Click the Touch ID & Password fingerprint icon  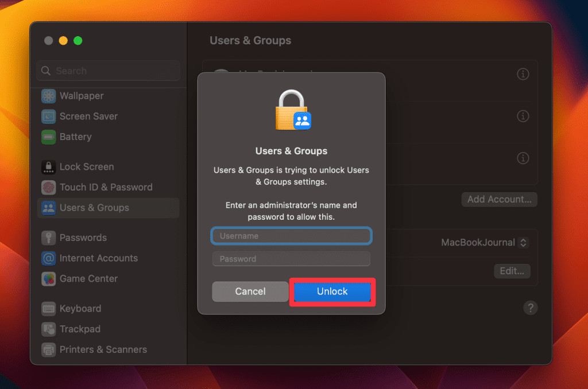point(49,188)
